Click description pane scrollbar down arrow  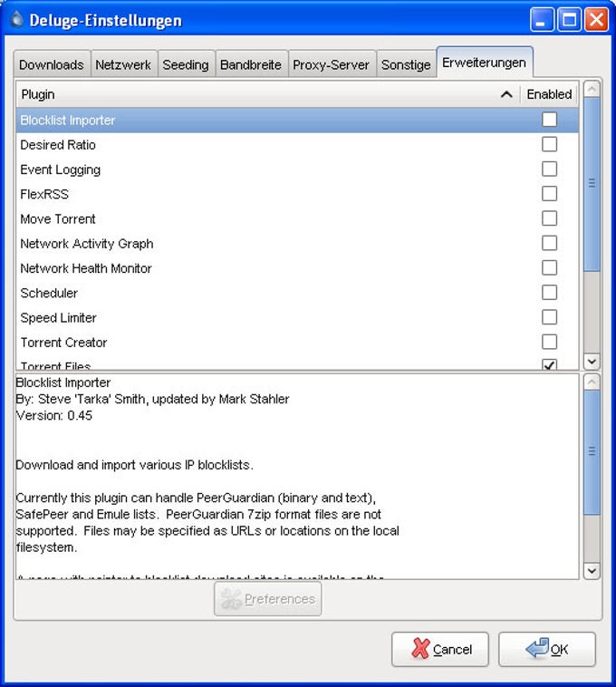[592, 570]
